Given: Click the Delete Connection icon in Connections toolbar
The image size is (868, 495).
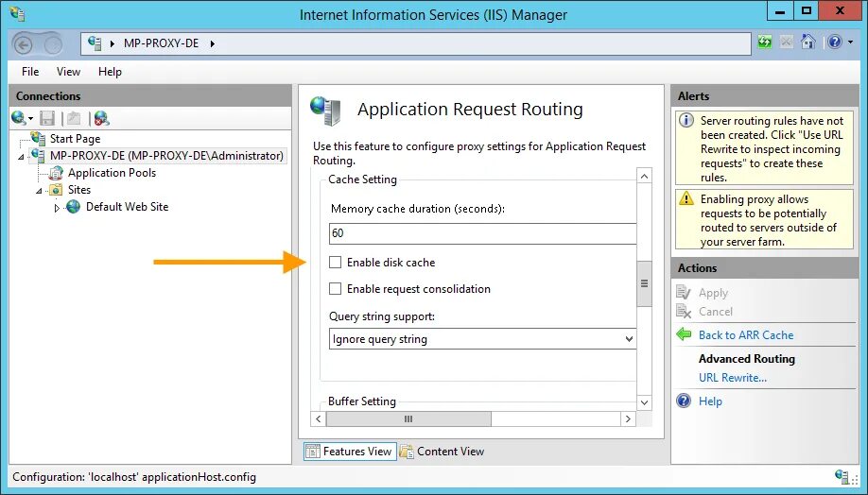Looking at the screenshot, I should coord(101,118).
